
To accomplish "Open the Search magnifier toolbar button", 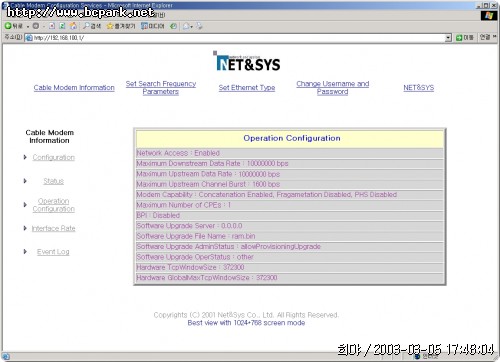I will (x=92, y=26).
